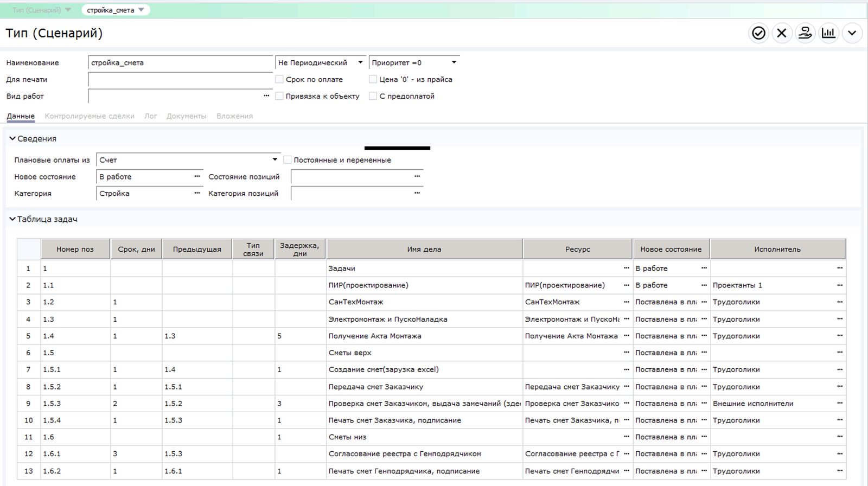Confirm with the circled checkmark icon
868x486 pixels.
tap(758, 33)
